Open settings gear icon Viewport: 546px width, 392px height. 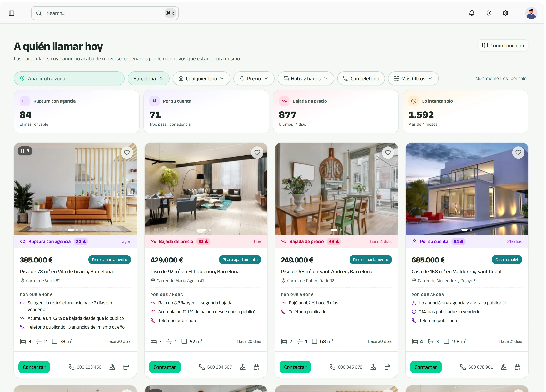point(505,13)
